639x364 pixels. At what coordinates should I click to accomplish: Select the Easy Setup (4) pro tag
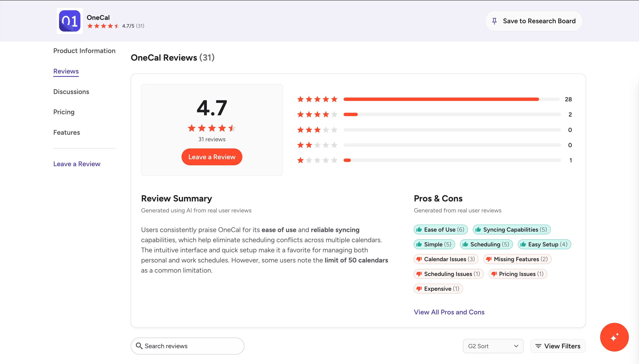pyautogui.click(x=544, y=244)
